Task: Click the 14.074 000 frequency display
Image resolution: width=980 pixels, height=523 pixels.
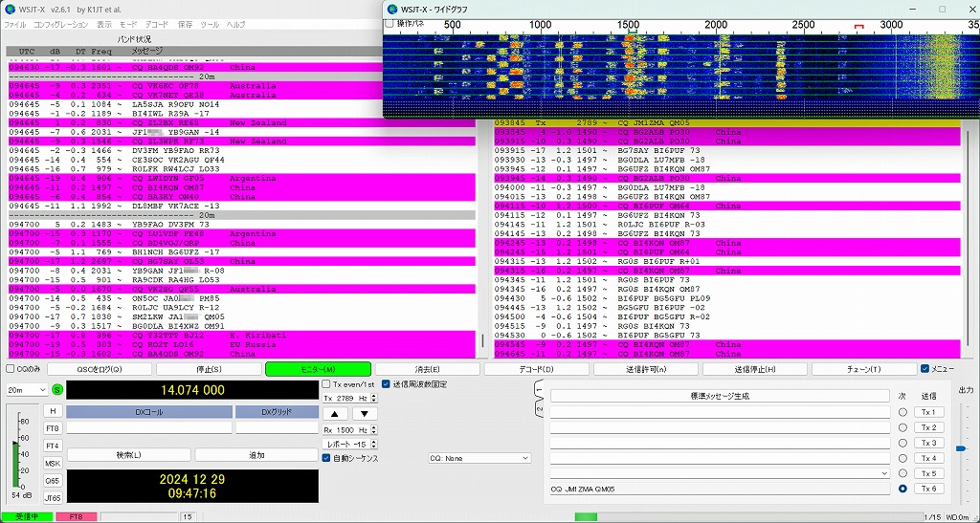Action: pyautogui.click(x=191, y=390)
